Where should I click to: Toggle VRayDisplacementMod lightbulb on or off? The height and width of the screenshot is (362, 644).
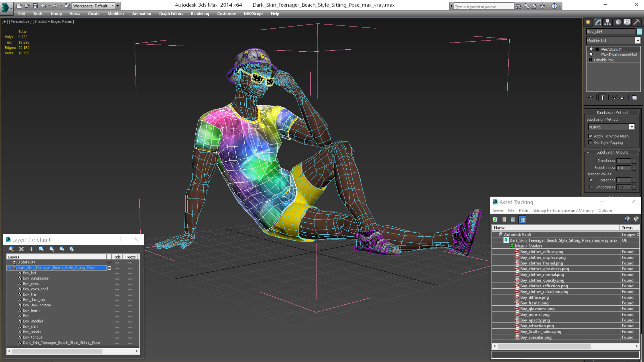tap(591, 55)
